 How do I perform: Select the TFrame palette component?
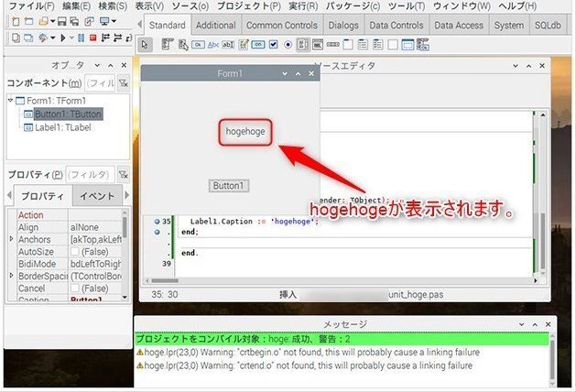tap(408, 45)
